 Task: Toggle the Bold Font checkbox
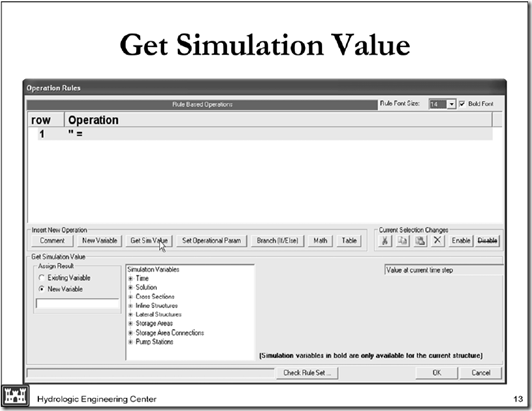462,104
